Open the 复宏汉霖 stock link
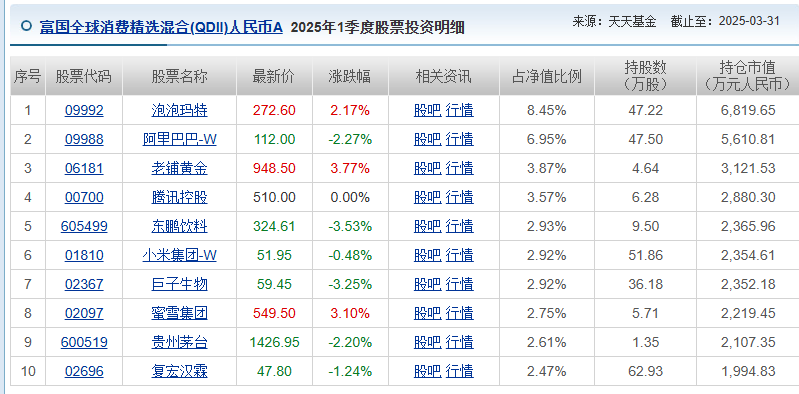 click(179, 371)
